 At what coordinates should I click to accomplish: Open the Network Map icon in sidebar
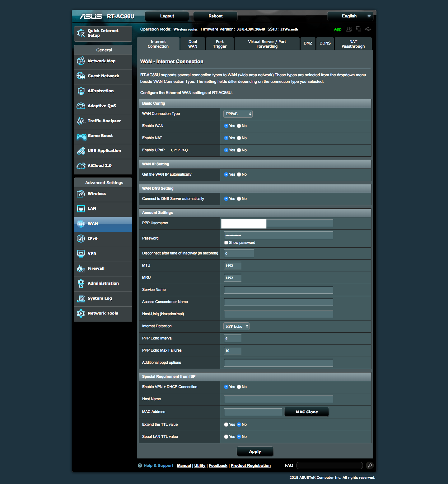click(81, 61)
